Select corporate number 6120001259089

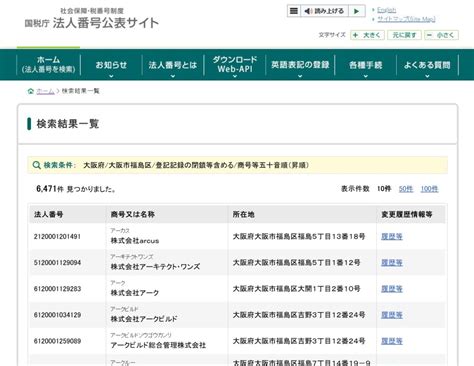point(57,341)
